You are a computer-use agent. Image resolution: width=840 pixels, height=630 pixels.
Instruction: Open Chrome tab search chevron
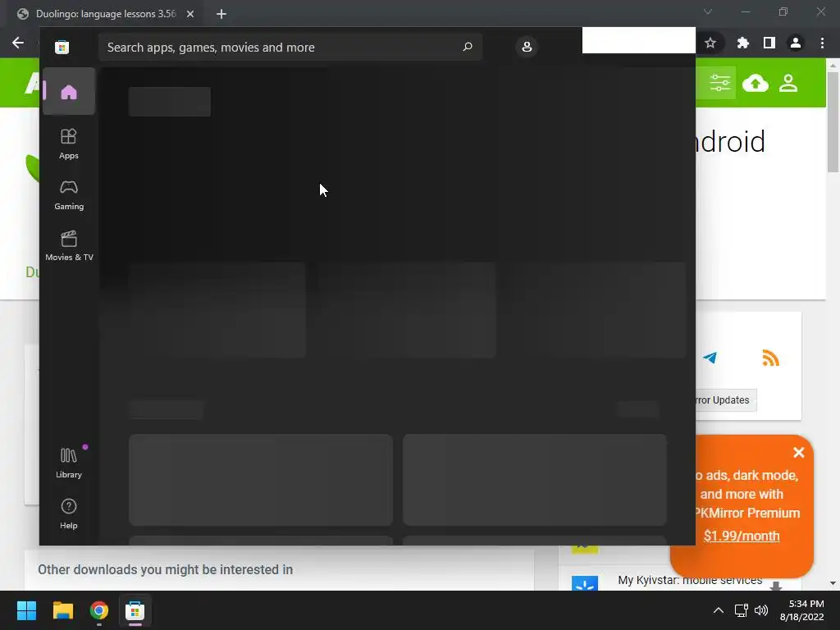[708, 11]
